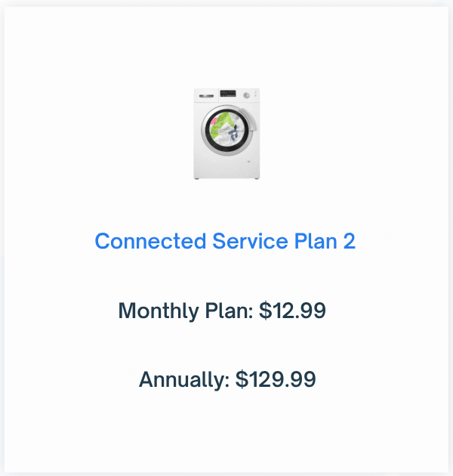Click the Annually label text
The width and height of the screenshot is (453, 476).
(184, 379)
